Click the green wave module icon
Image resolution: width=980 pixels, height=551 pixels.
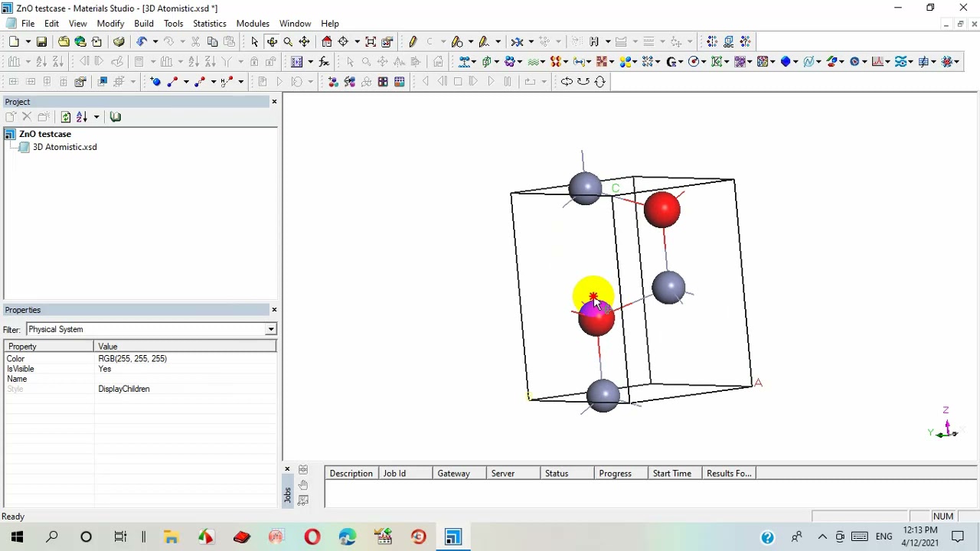point(534,61)
